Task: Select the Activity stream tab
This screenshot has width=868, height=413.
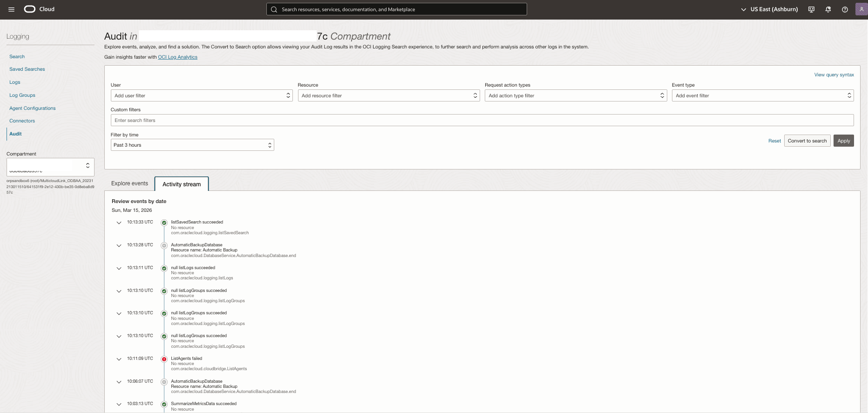Action: [182, 184]
